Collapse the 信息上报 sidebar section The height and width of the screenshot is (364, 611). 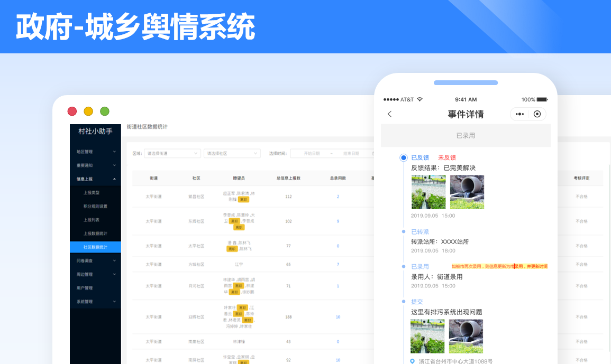click(x=95, y=180)
